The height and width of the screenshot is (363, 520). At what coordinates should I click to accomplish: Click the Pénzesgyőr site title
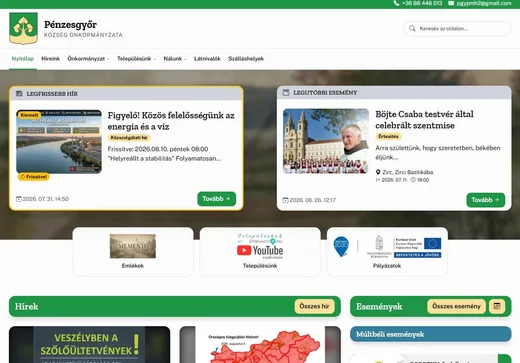tap(70, 25)
